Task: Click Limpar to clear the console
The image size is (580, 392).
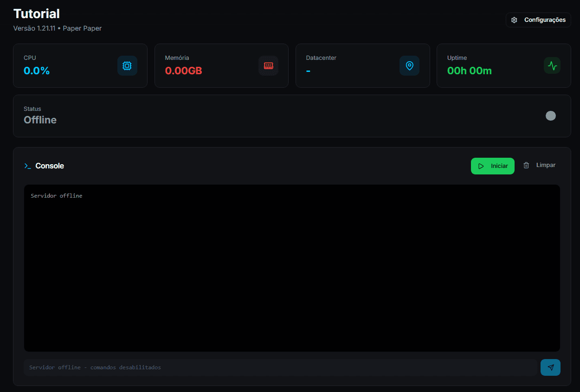Action: click(546, 165)
